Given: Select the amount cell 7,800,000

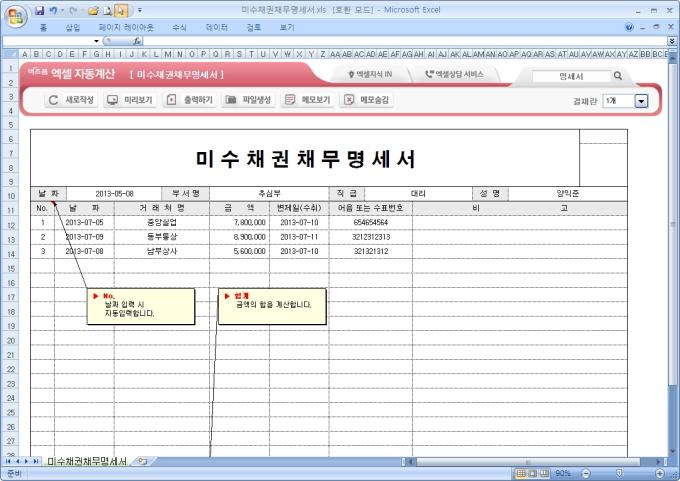Looking at the screenshot, I should [239, 223].
